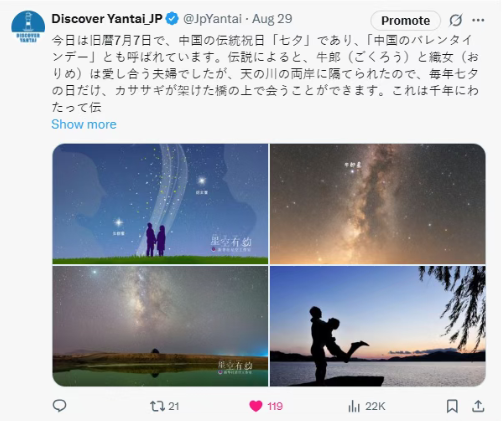
Task: Bookmark this Discover Yantai post
Action: (x=452, y=406)
